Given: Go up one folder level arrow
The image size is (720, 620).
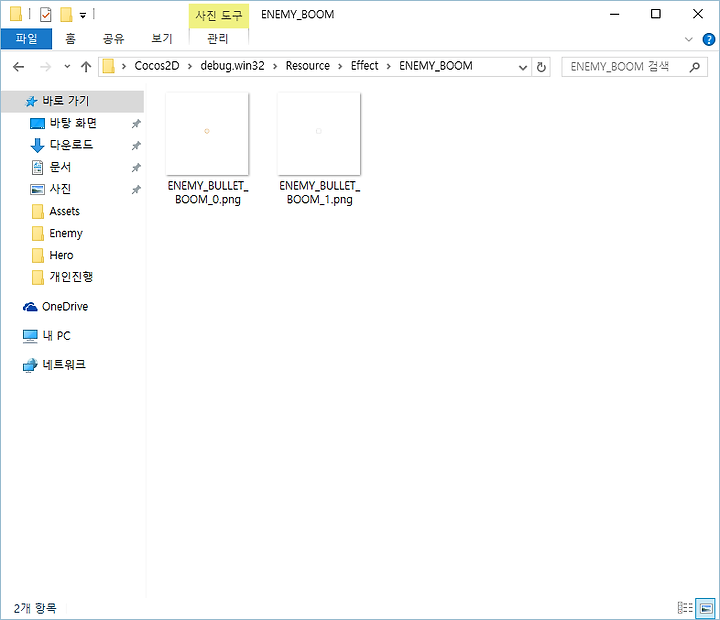Looking at the screenshot, I should [86, 67].
